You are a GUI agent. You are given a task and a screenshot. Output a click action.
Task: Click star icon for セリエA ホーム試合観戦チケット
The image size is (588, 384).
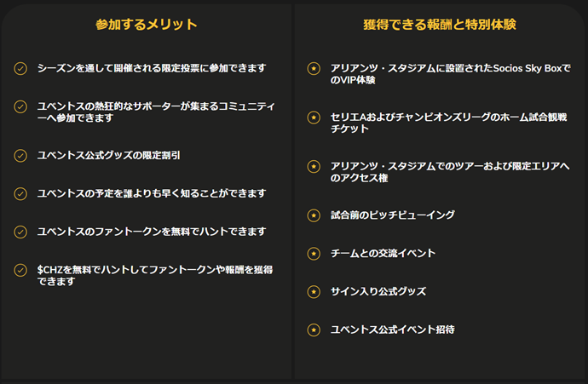point(314,117)
